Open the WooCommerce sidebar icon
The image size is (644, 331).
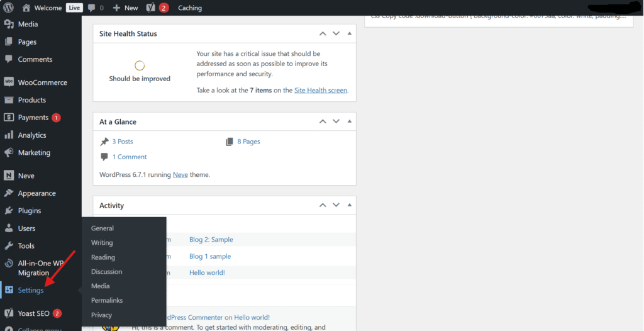9,82
